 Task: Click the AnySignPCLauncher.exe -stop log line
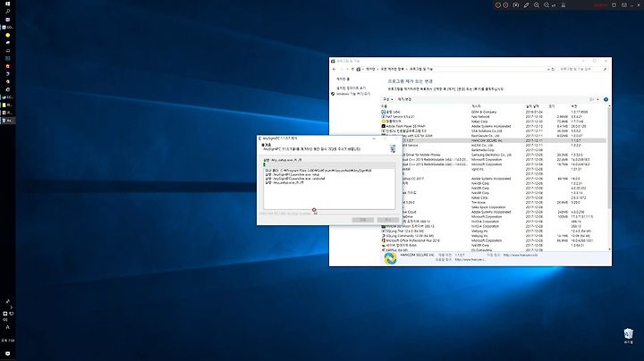tap(292, 174)
